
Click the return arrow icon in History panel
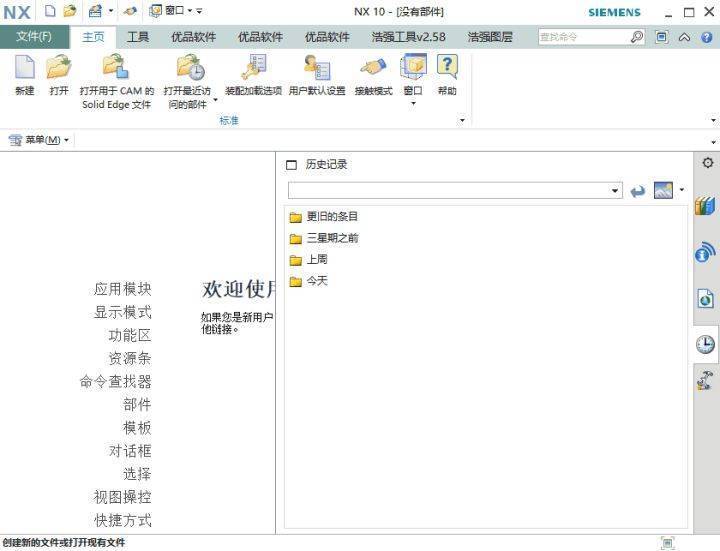(638, 191)
